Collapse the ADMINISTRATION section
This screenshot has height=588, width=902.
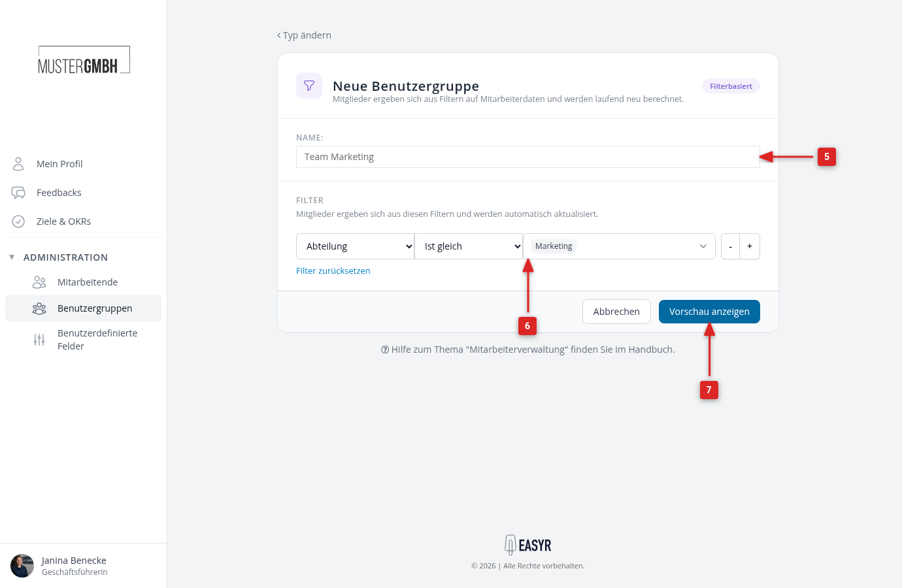pyautogui.click(x=12, y=257)
